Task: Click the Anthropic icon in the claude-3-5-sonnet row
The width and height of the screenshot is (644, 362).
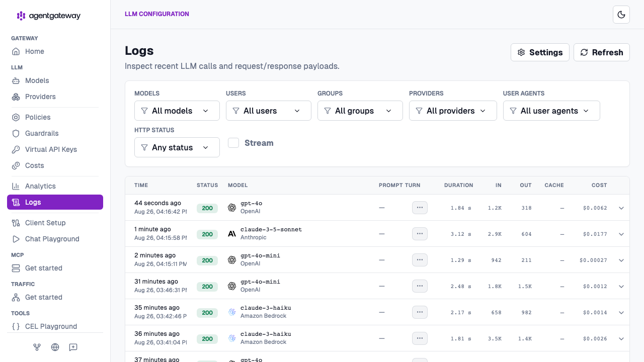Action: point(232,234)
